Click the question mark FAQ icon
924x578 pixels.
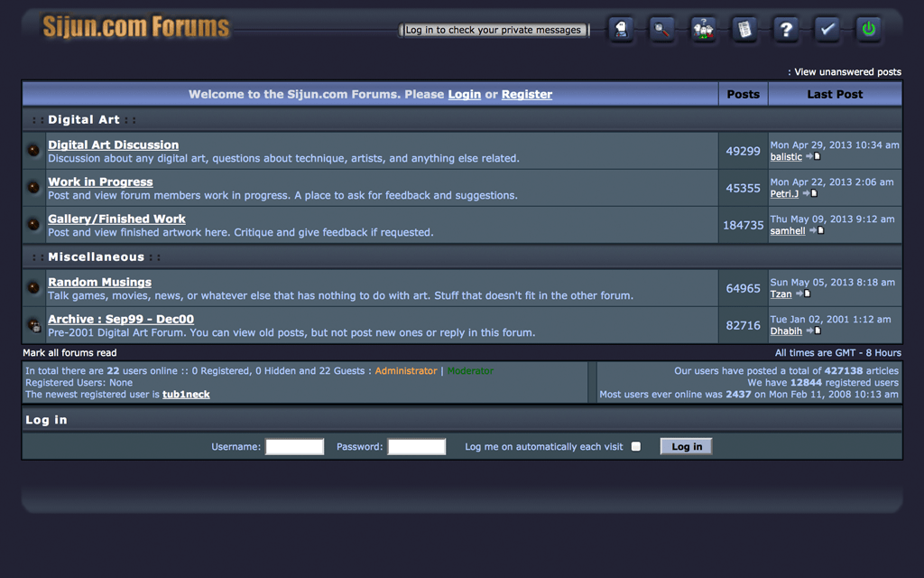click(786, 30)
